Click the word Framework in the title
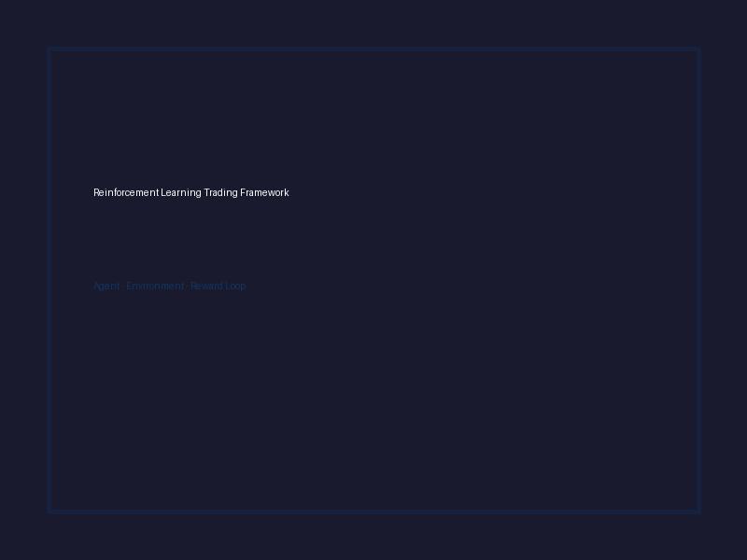 click(264, 192)
